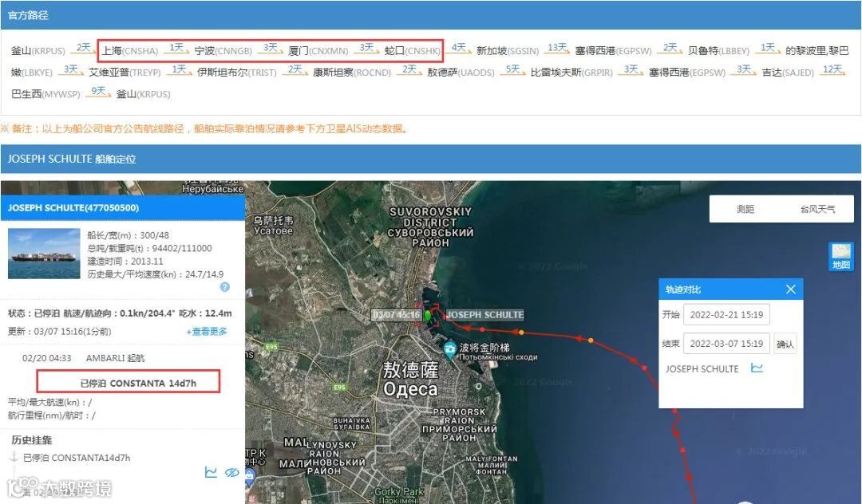Open the 测距 distance measuring tool
The height and width of the screenshot is (504, 862).
click(x=745, y=209)
